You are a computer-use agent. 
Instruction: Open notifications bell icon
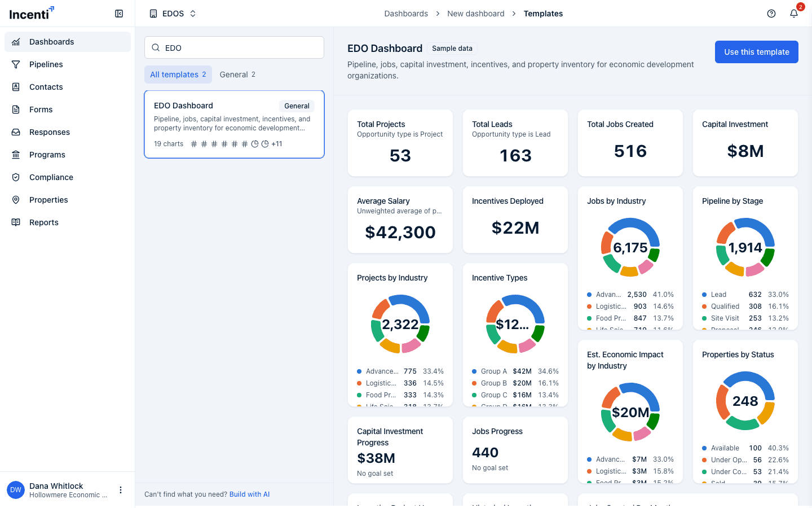pyautogui.click(x=794, y=14)
